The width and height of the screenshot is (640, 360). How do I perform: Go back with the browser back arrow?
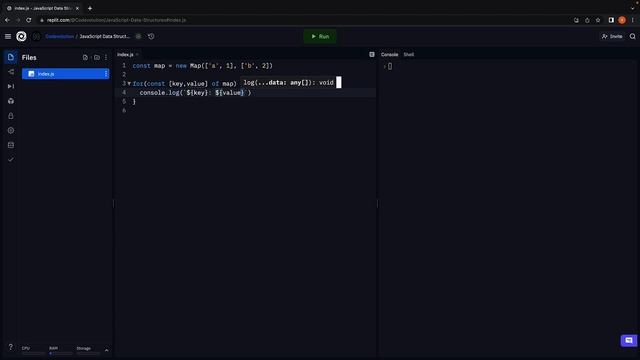[7, 20]
